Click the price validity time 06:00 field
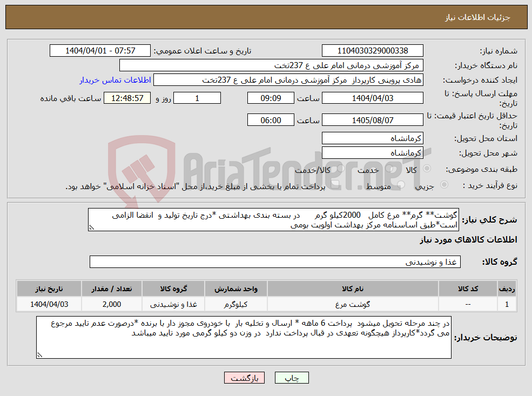The width and height of the screenshot is (532, 396). coord(271,120)
